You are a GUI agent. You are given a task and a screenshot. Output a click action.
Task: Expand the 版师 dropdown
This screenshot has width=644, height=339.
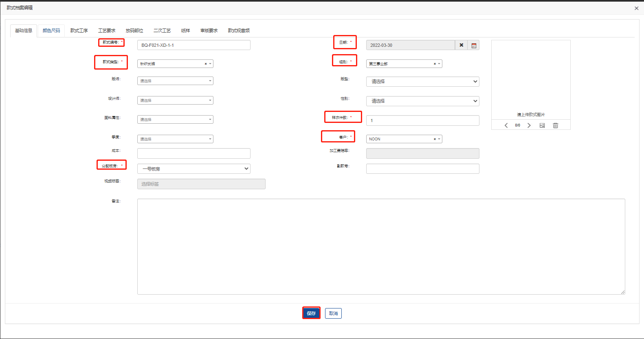(x=175, y=81)
